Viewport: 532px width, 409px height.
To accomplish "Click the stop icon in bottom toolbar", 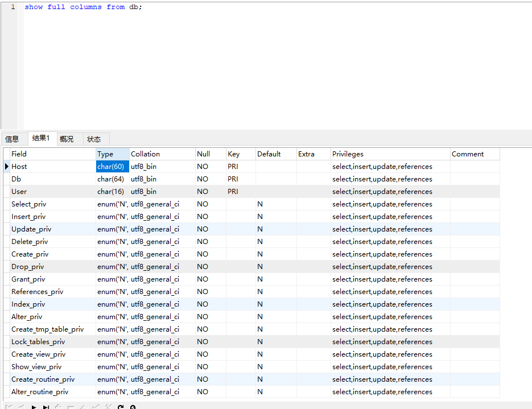I will pos(133,407).
